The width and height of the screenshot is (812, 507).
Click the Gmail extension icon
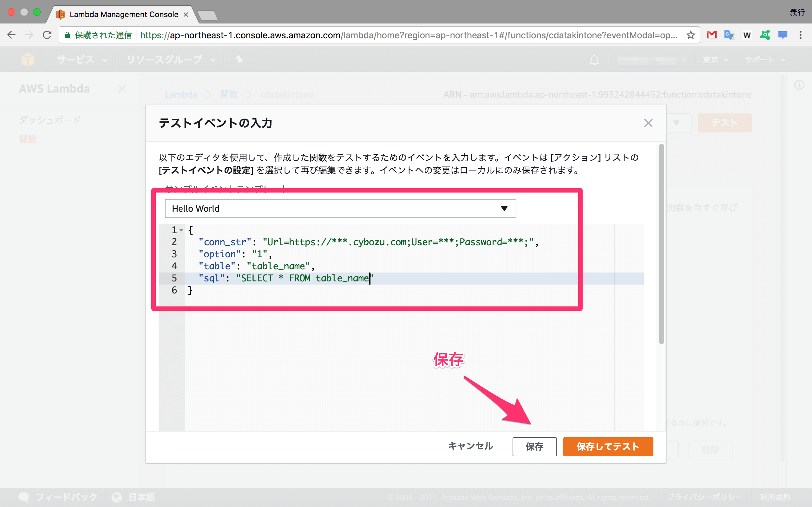pyautogui.click(x=711, y=35)
